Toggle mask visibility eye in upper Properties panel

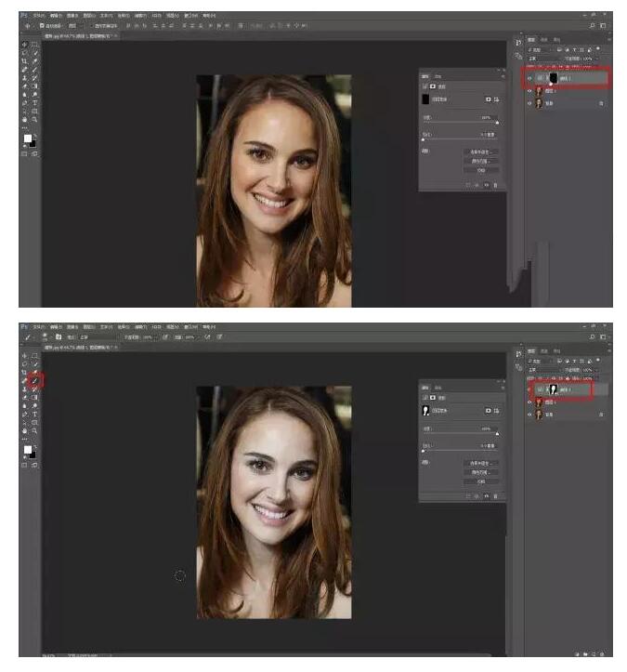point(487,185)
